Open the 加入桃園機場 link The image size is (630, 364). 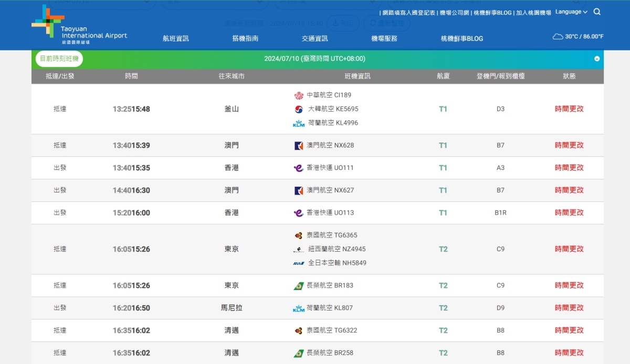click(533, 13)
